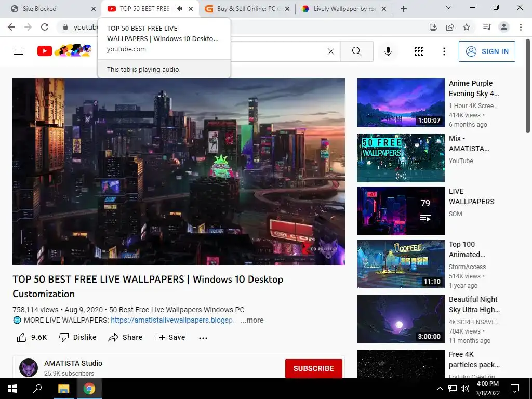Click the site lock icon in address bar
Screen dimensions: 532x399
tap(65, 27)
